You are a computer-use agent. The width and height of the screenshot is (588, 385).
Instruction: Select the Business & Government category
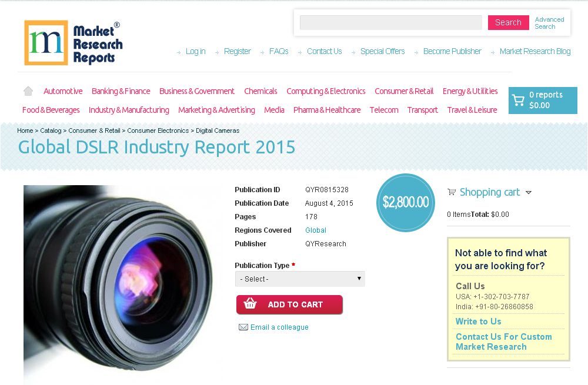(x=197, y=91)
